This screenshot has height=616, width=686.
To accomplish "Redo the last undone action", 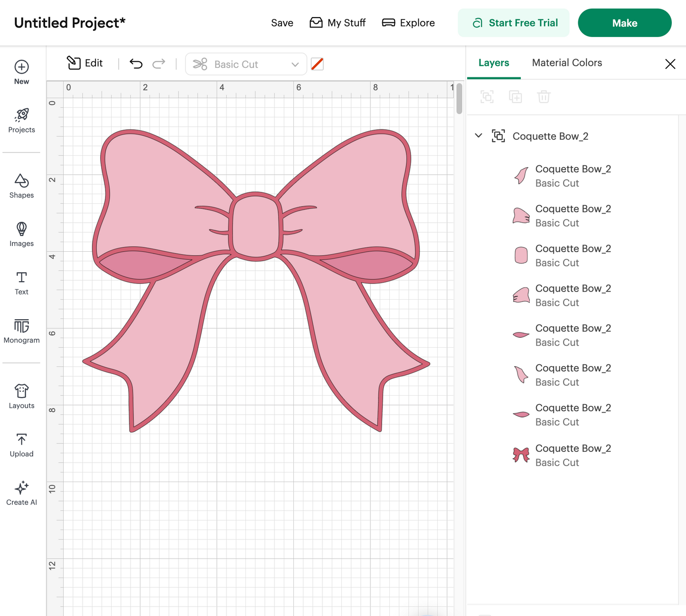I will pyautogui.click(x=159, y=64).
